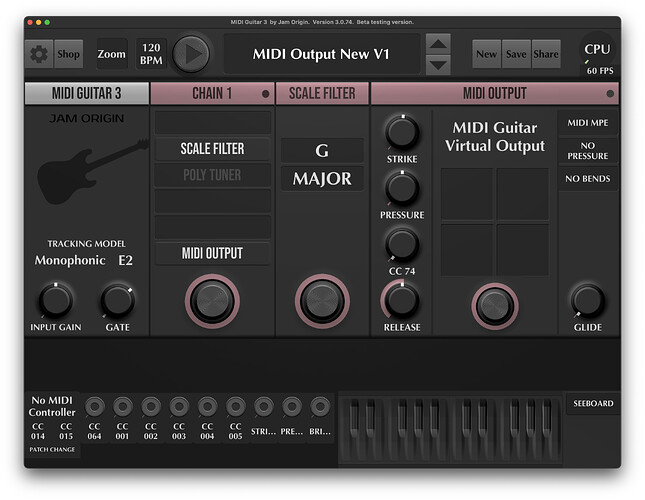Image resolution: width=645 pixels, height=500 pixels.
Task: Select the MIDI OUTPUT tab header
Action: 495,93
